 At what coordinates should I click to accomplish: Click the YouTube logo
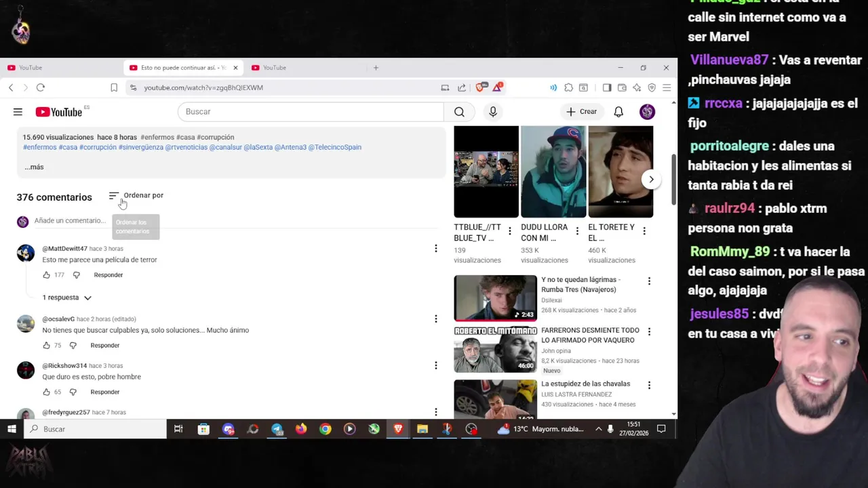[59, 112]
